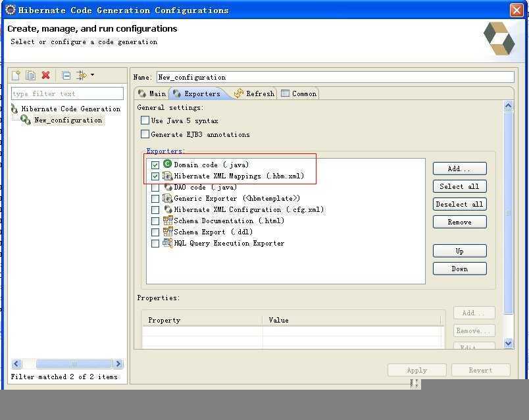Click the filter configurations toolbar icon
529x420 pixels.
[82, 75]
